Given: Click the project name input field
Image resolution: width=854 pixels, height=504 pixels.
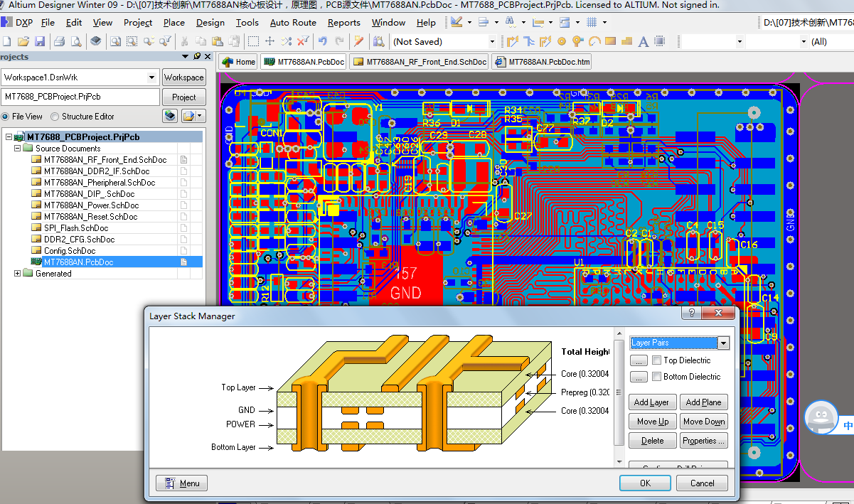Looking at the screenshot, I should click(x=80, y=97).
